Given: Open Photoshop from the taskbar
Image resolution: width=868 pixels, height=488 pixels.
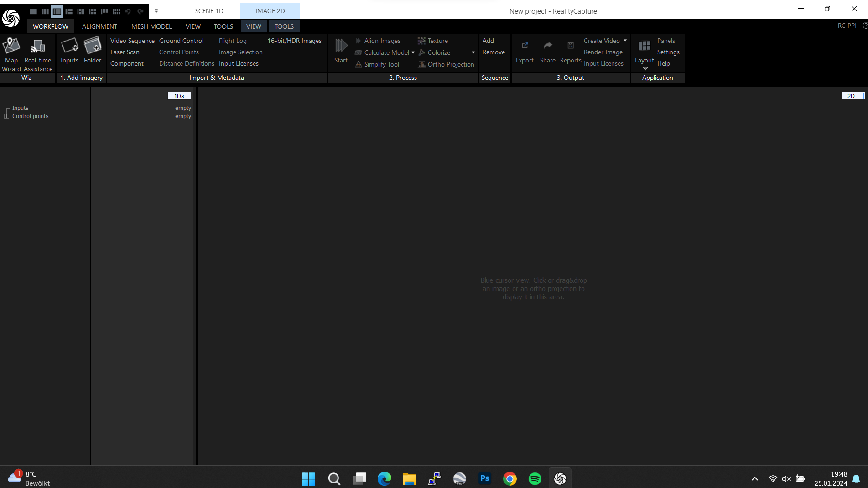Looking at the screenshot, I should 484,478.
